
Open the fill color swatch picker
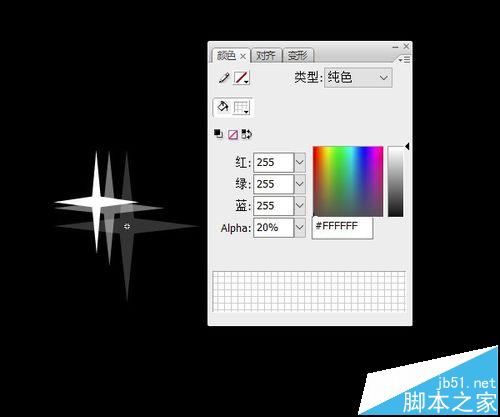click(241, 107)
